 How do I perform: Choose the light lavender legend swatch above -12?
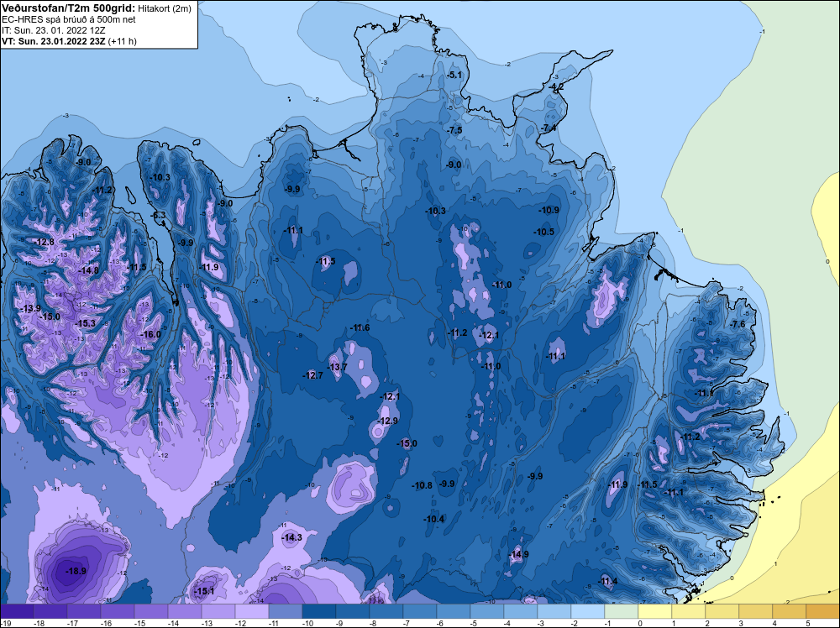click(x=252, y=611)
